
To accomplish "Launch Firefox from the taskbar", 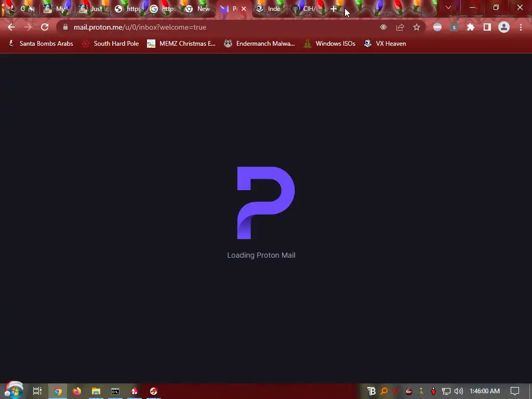I will point(77,391).
